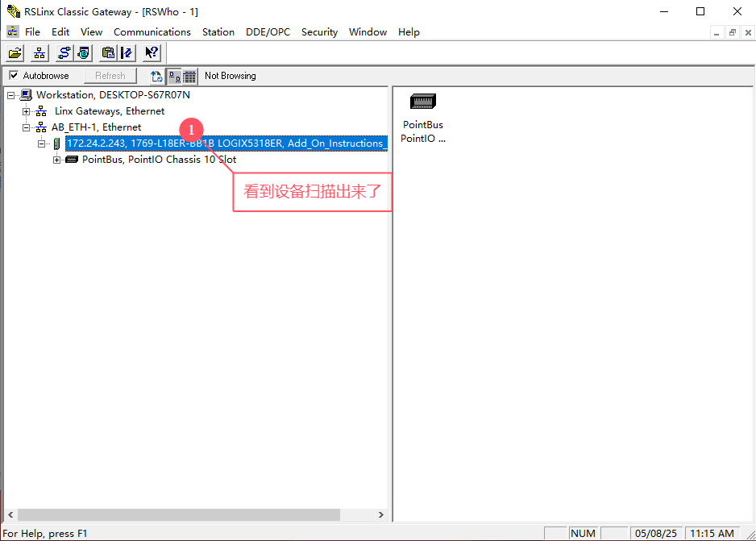The image size is (756, 541).
Task: Click the Refresh button
Action: pos(110,76)
